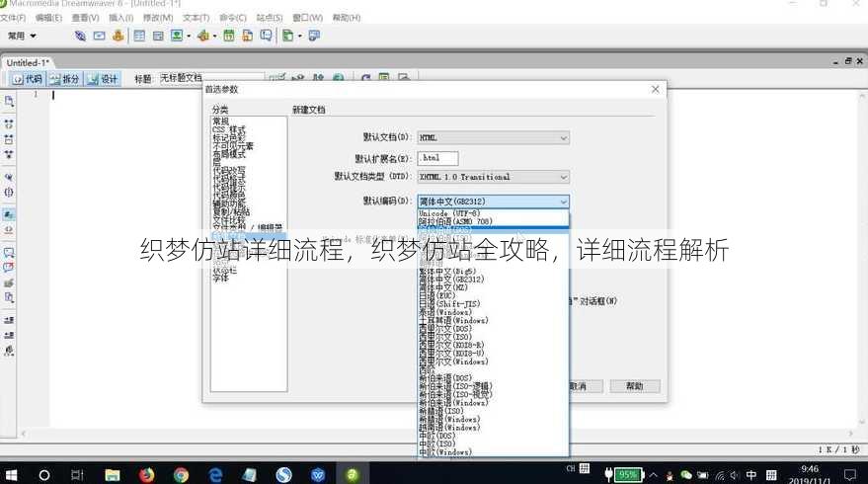Click the expand all icon in coding toolbar
This screenshot has height=484, width=868.
(9, 154)
